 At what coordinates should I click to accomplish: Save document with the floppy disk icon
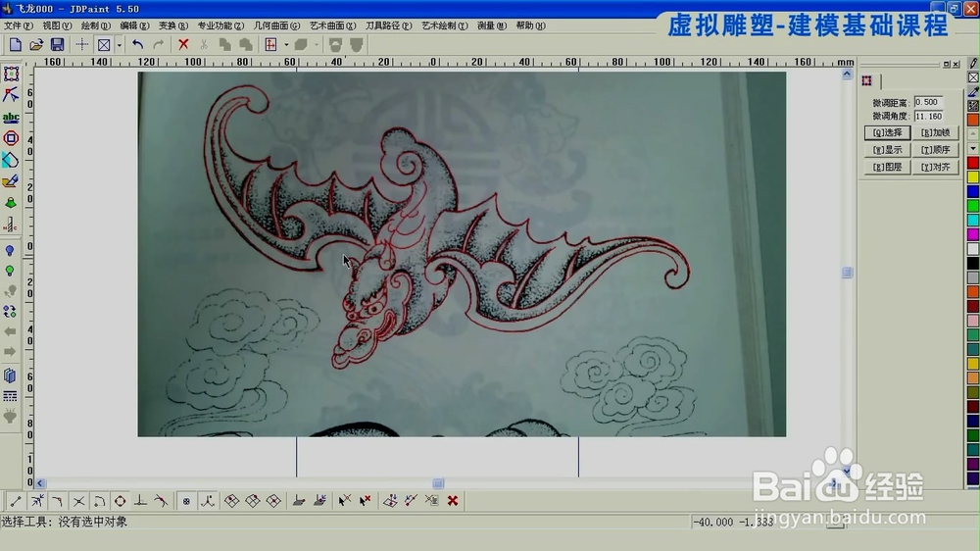coord(57,45)
